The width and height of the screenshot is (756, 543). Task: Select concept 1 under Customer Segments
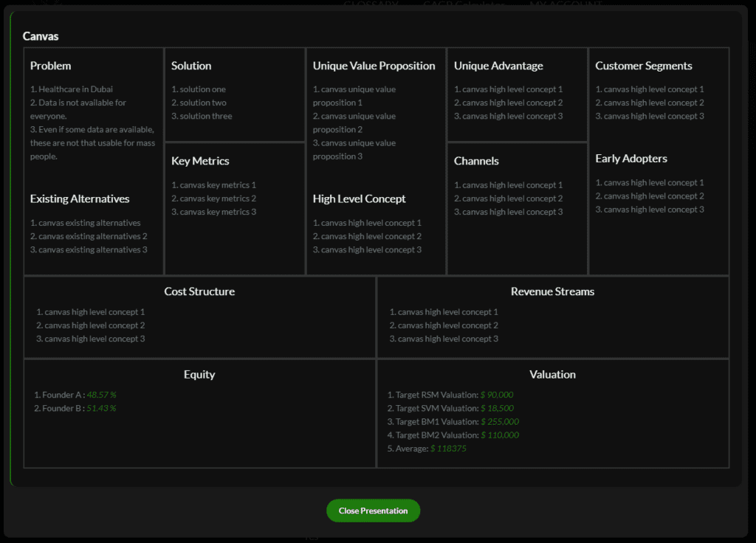tap(650, 89)
